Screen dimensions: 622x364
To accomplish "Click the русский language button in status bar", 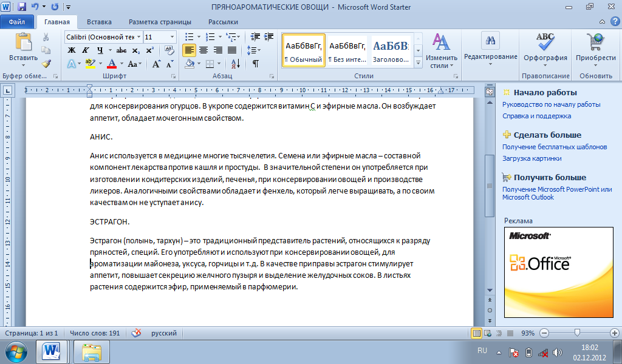I will coord(164,333).
